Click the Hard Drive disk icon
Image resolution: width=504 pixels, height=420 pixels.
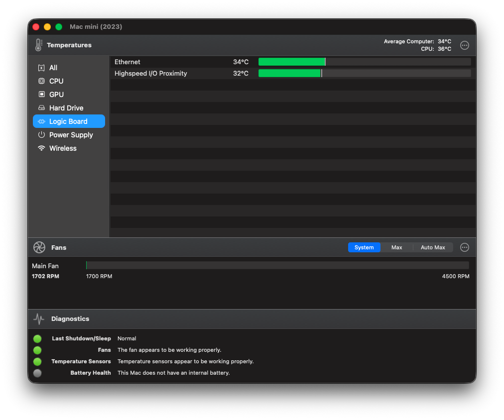pyautogui.click(x=41, y=108)
